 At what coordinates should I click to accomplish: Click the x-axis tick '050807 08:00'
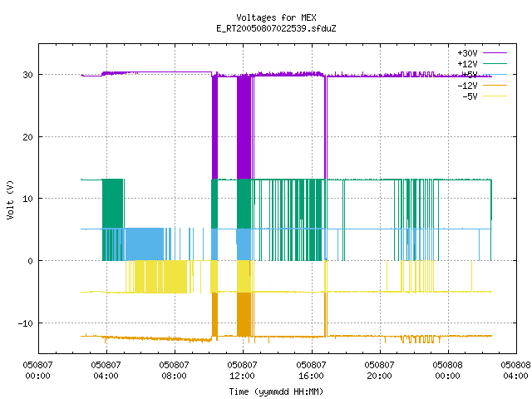[174, 371]
